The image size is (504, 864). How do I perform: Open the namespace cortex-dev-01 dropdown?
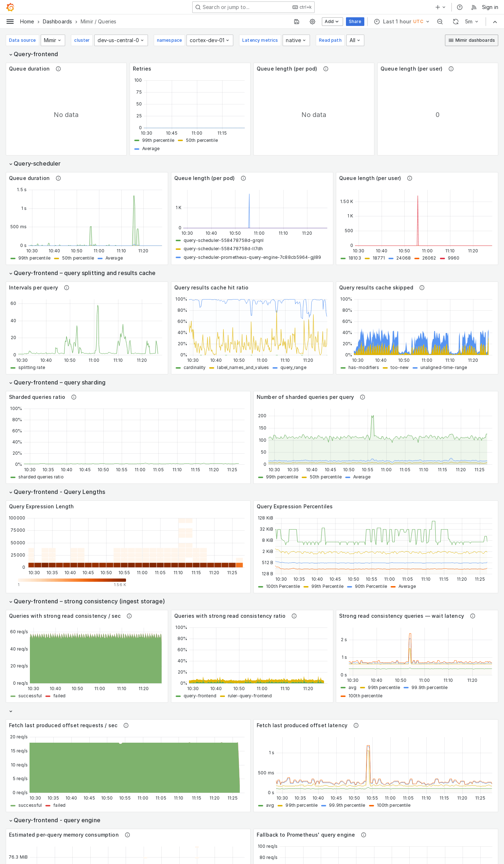pos(210,40)
